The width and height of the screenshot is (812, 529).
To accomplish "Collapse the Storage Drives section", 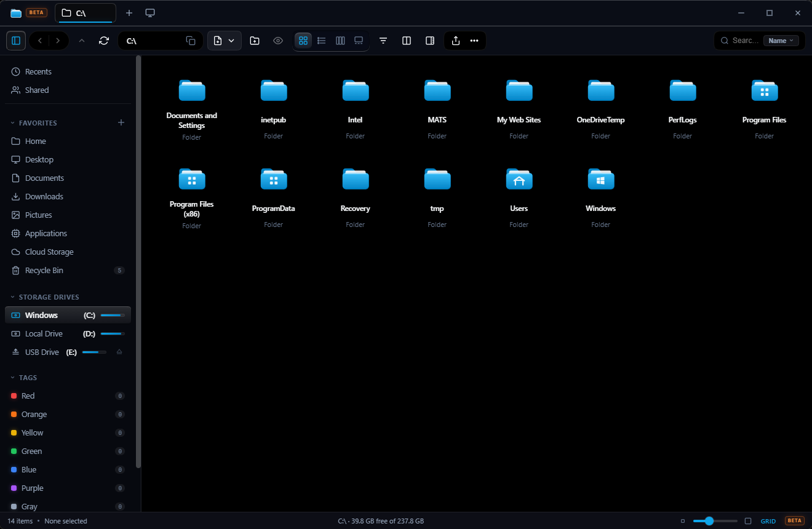I will click(x=12, y=297).
